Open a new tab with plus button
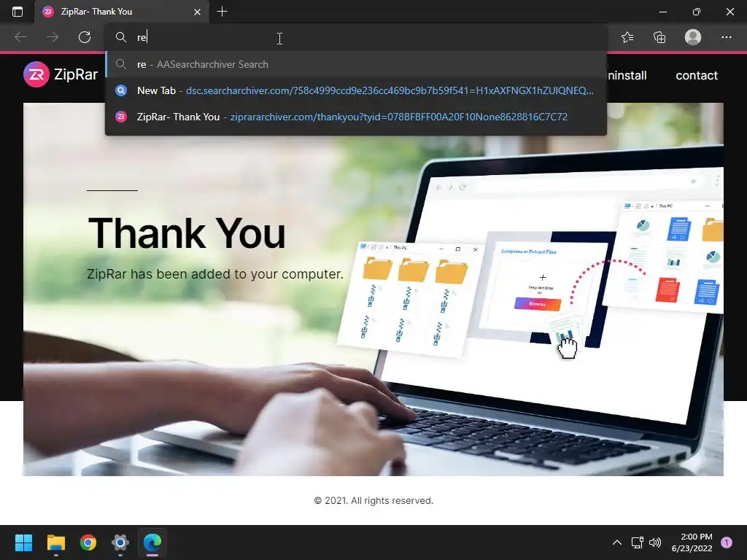 coord(222,12)
